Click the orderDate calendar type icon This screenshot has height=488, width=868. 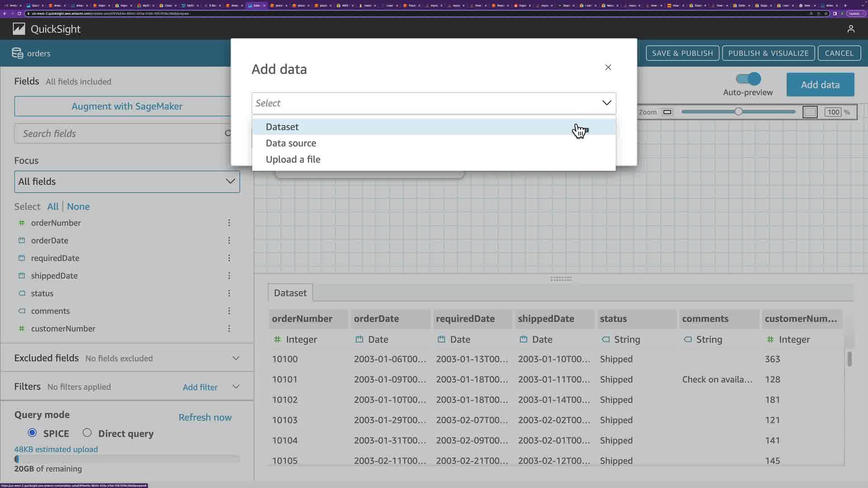click(22, 240)
